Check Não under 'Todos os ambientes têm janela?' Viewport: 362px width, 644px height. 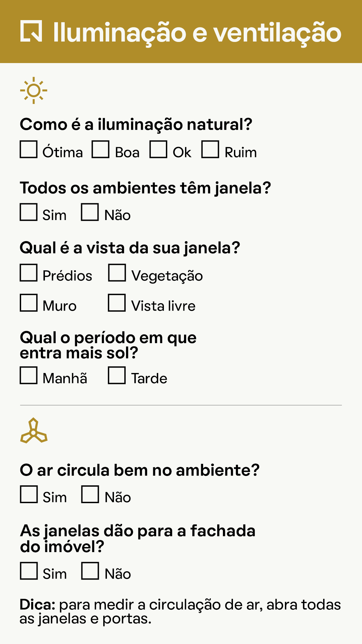pos(90,212)
